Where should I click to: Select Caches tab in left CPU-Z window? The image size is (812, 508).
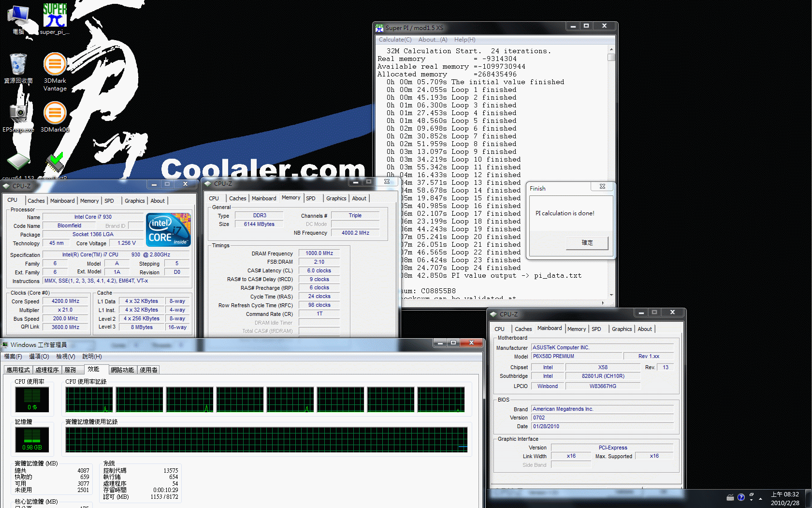(36, 201)
